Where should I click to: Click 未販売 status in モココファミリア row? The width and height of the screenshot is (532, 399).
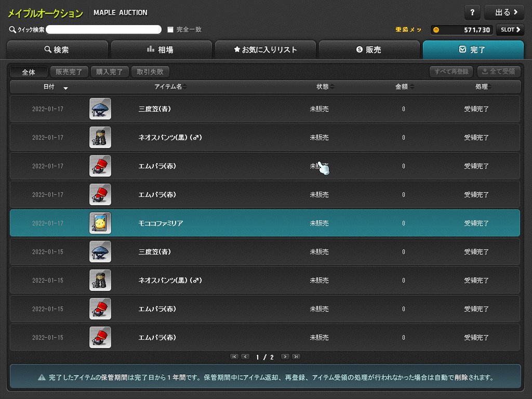pyautogui.click(x=319, y=223)
